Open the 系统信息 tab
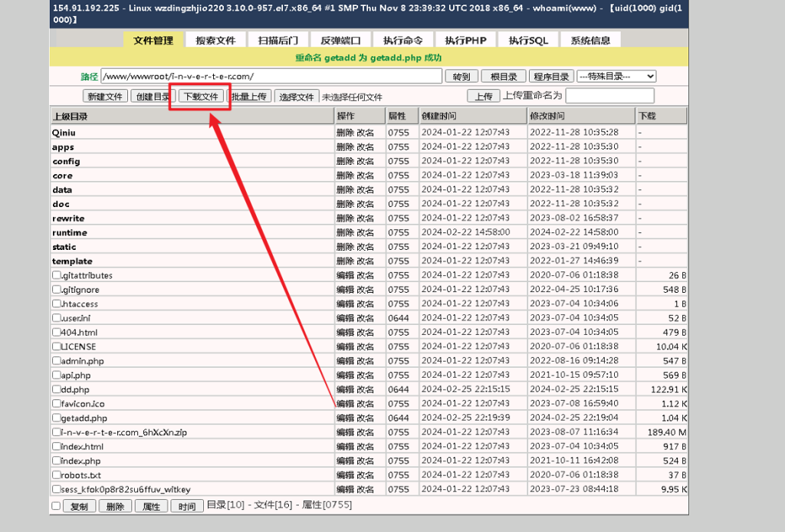This screenshot has height=532, width=785. (x=590, y=41)
